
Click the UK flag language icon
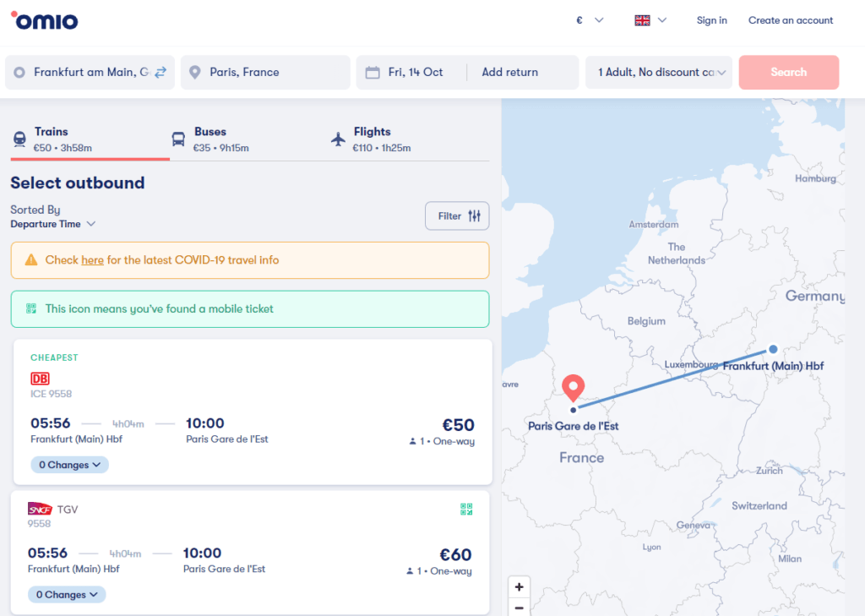point(642,20)
